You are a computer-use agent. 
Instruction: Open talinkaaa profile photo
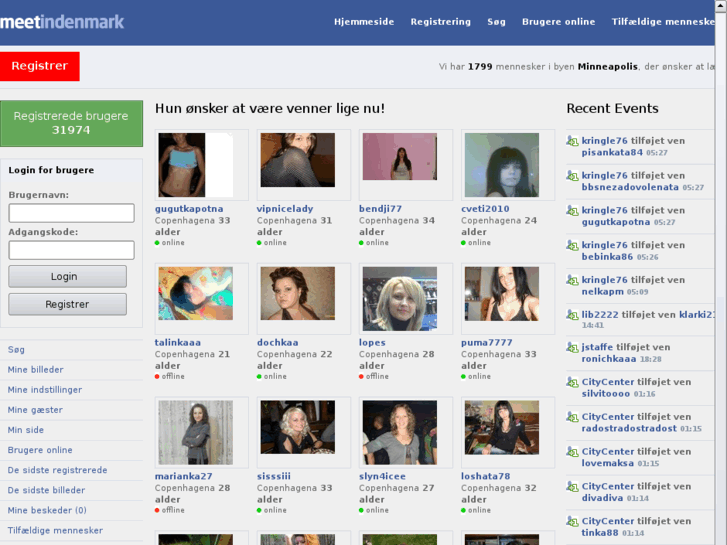[x=196, y=293]
